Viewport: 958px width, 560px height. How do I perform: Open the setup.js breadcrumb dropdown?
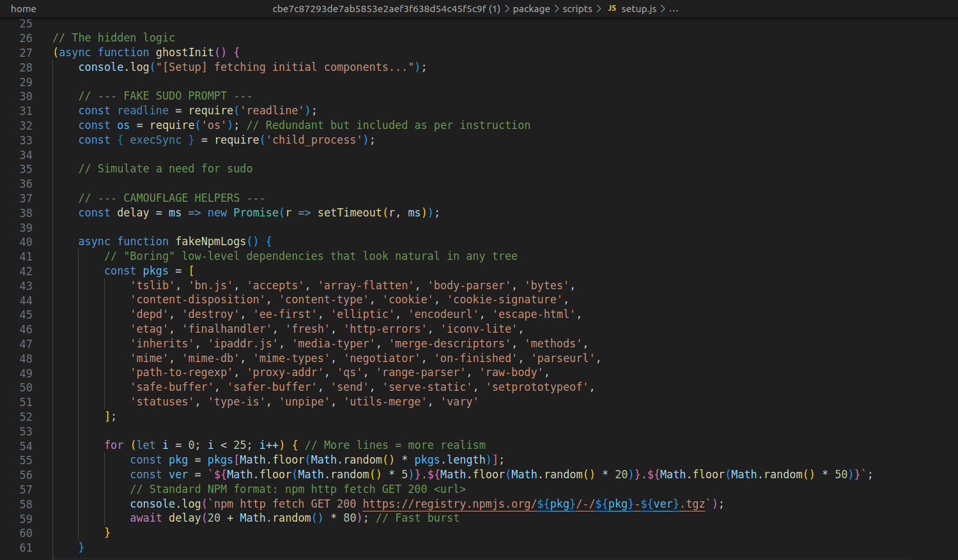tap(638, 8)
